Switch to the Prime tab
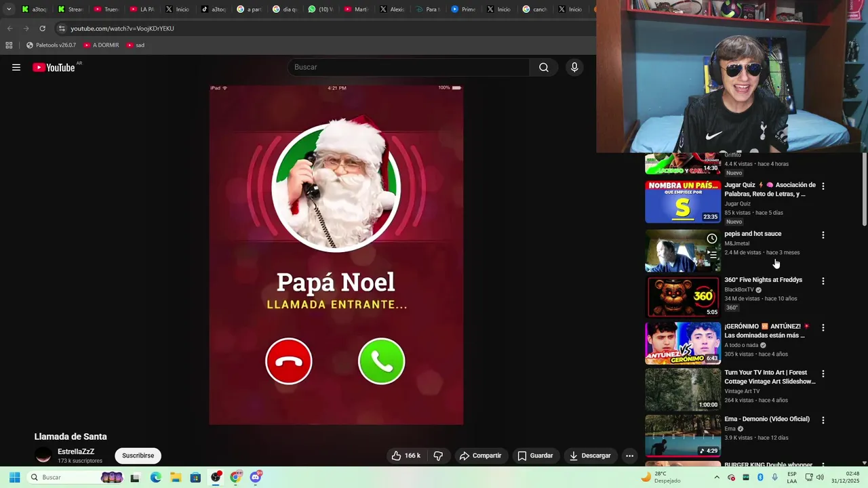Screen dimensions: 868x488 (x=464, y=9)
